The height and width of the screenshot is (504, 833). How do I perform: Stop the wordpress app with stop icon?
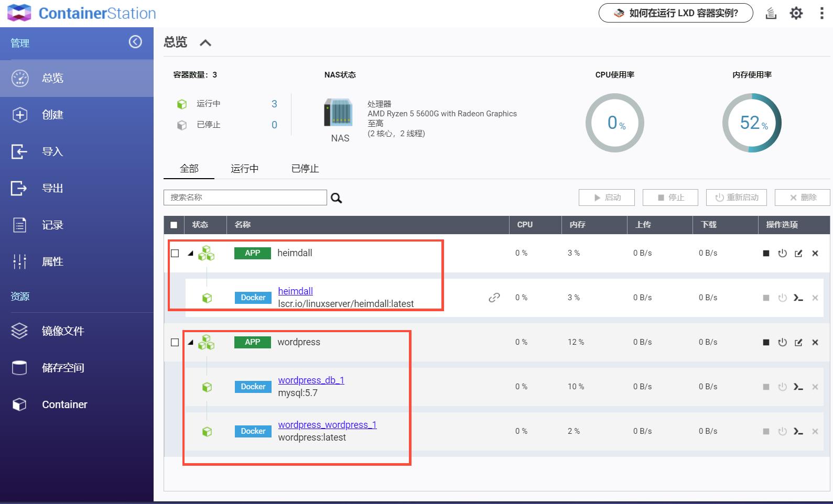coord(766,343)
